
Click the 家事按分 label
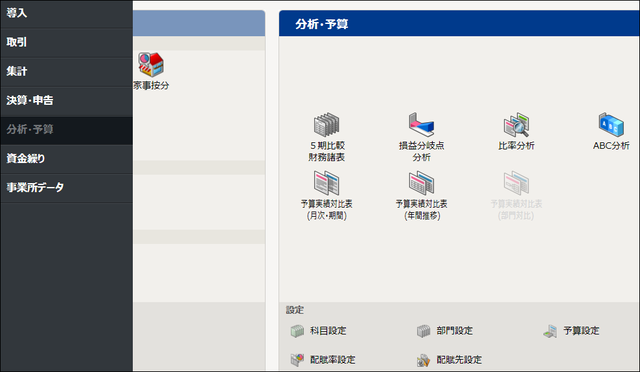coord(151,85)
